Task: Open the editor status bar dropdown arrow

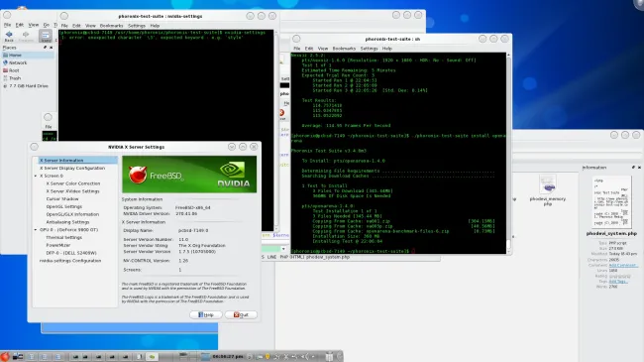Action: tap(283, 249)
